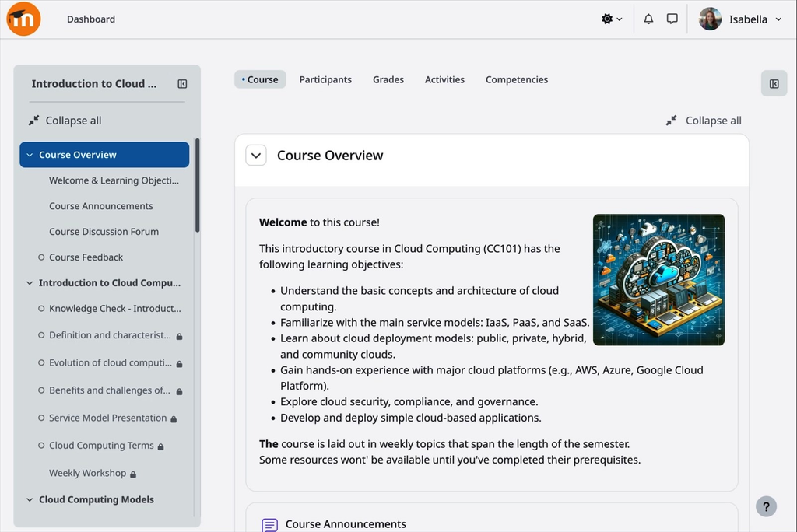The image size is (797, 532).
Task: Open the Activities tab
Action: coord(444,80)
